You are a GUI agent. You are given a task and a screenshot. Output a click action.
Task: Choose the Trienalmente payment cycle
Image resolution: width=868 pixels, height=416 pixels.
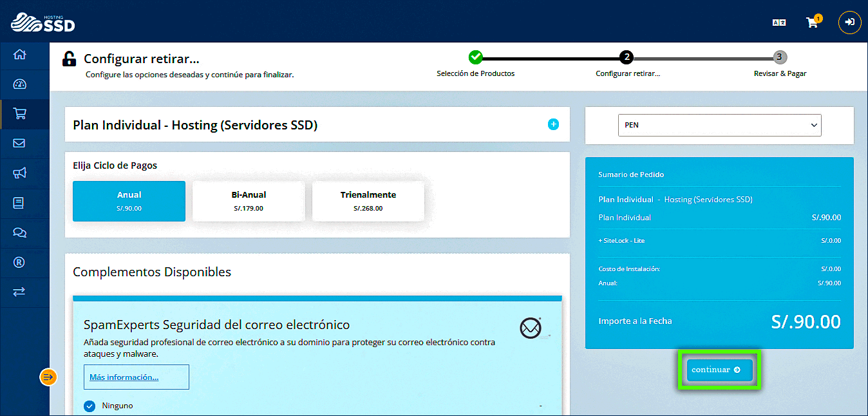pyautogui.click(x=368, y=200)
